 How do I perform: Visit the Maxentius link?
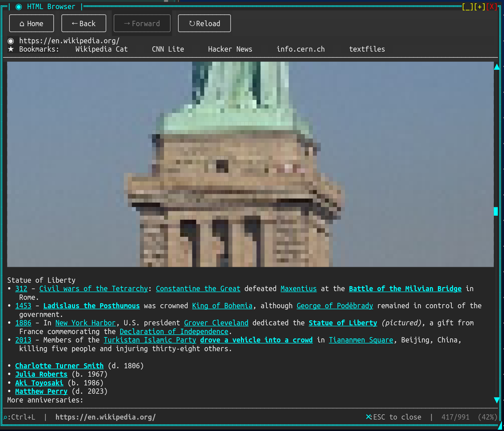[x=299, y=289]
